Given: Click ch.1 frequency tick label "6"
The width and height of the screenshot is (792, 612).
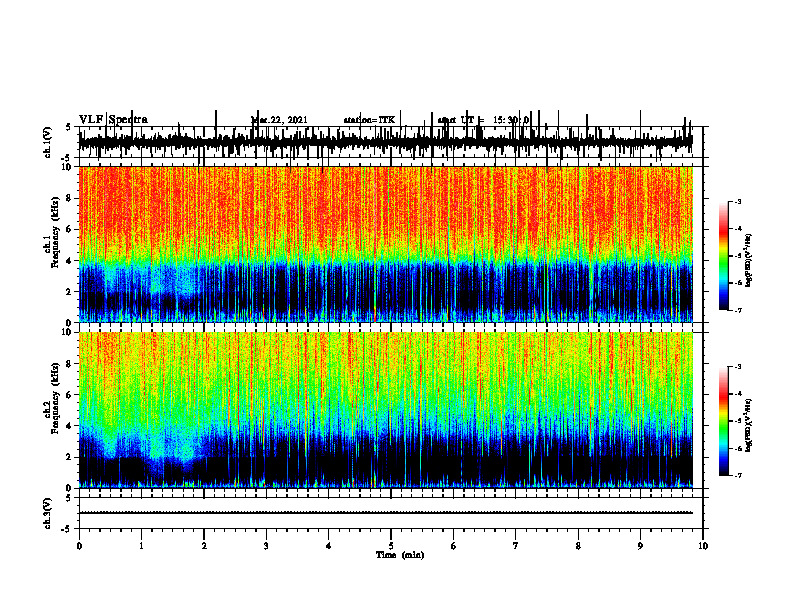Looking at the screenshot, I should [x=70, y=229].
